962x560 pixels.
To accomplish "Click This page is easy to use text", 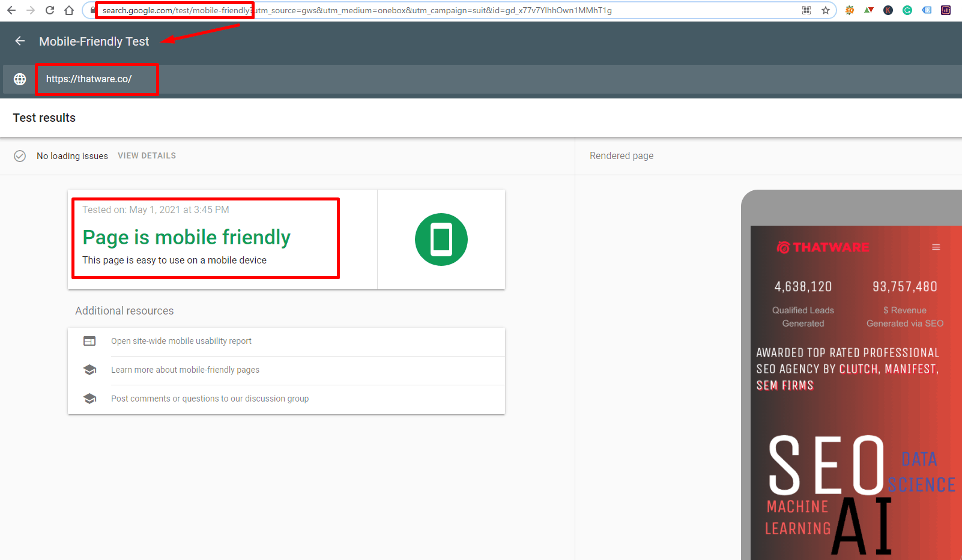I will [174, 260].
